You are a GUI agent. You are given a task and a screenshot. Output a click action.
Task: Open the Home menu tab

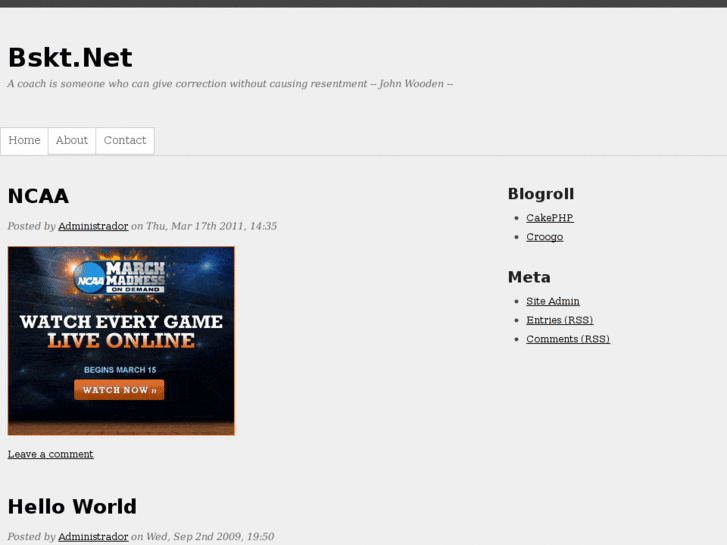[24, 141]
